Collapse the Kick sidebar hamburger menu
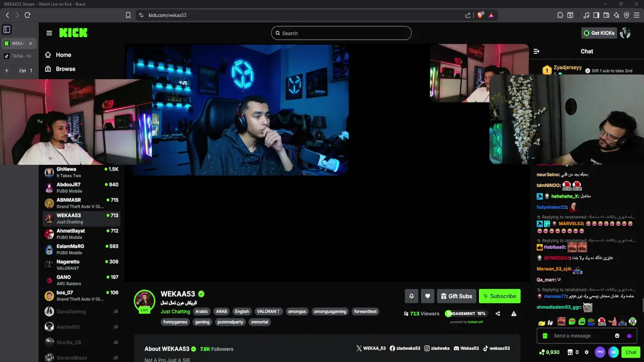Screen dimensions: 644x362 (49, 33)
